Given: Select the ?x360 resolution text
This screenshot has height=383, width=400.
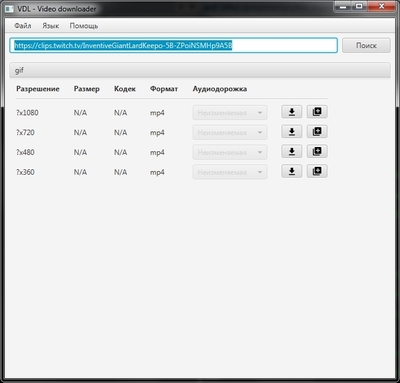Looking at the screenshot, I should (25, 172).
